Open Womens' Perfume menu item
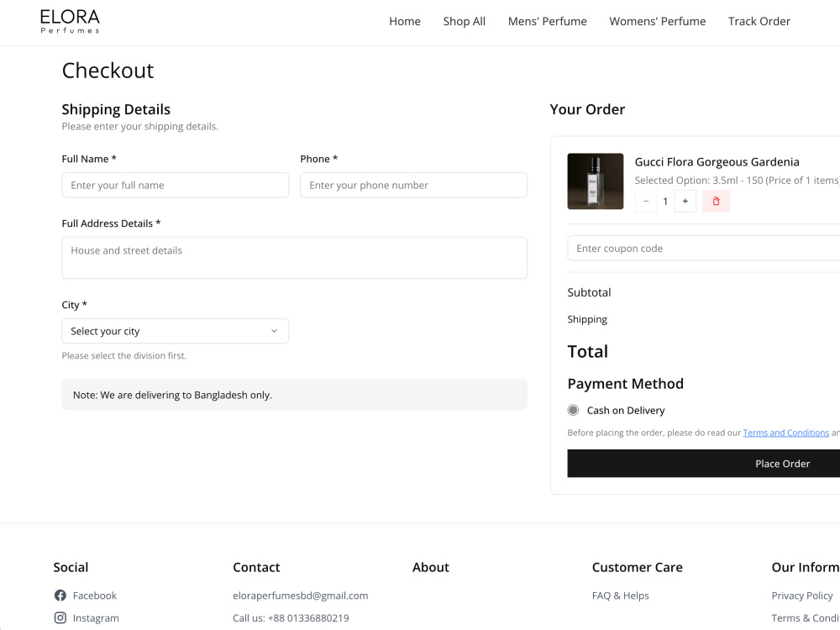Image resolution: width=840 pixels, height=630 pixels. [x=658, y=22]
